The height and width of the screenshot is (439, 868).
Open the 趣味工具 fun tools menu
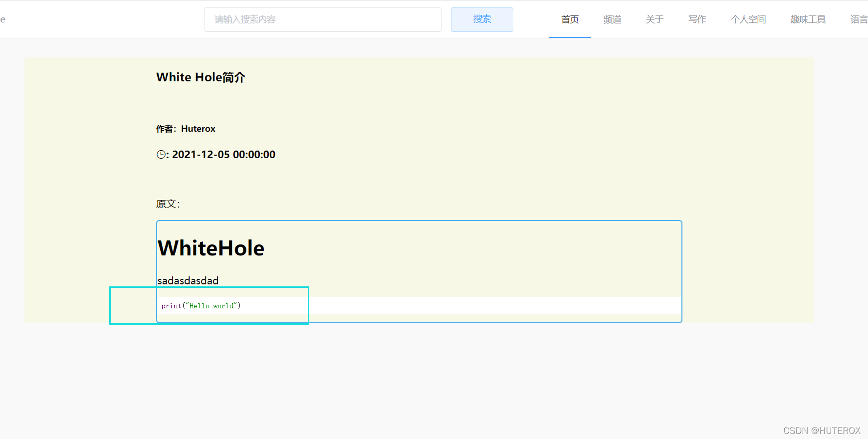coord(808,19)
